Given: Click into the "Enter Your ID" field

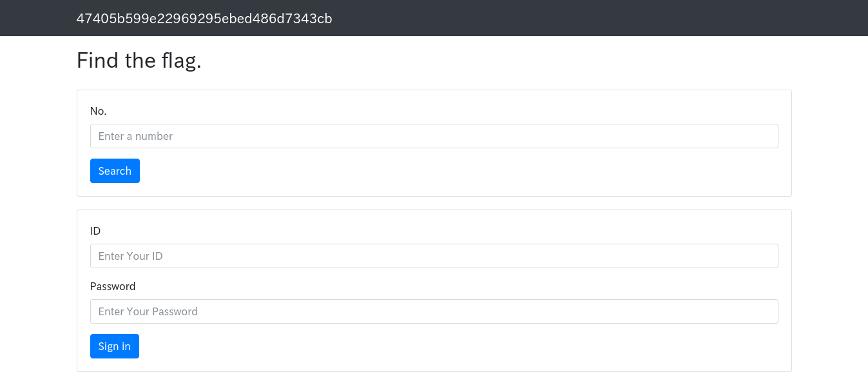Looking at the screenshot, I should 434,256.
